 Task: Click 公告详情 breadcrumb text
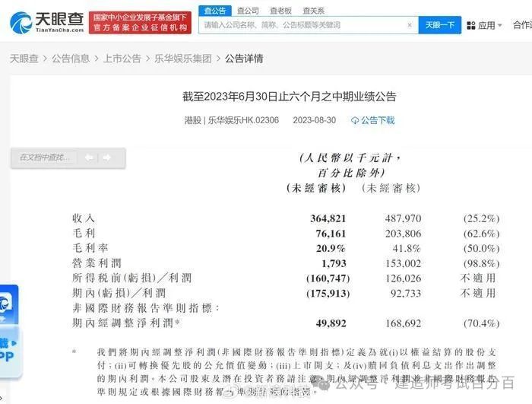pyautogui.click(x=244, y=59)
